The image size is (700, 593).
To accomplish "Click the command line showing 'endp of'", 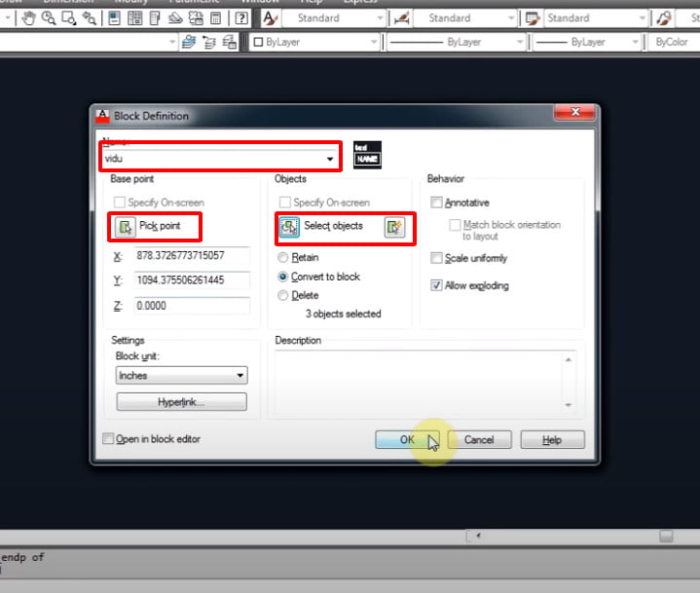I will point(22,557).
